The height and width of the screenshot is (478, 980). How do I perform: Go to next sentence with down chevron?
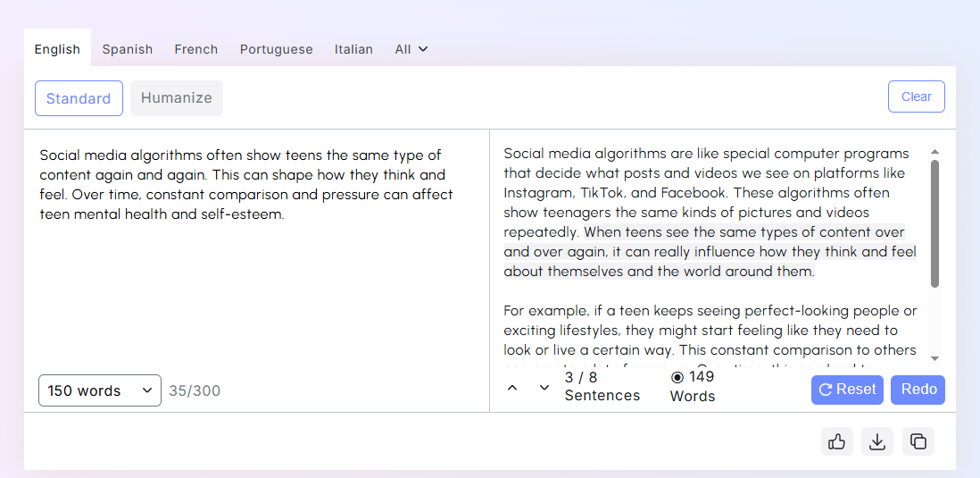click(x=544, y=388)
